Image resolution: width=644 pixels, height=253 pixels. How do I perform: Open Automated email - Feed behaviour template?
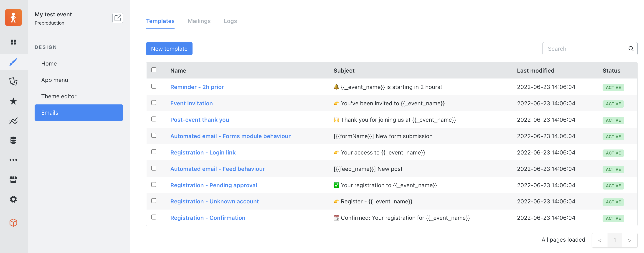point(218,169)
